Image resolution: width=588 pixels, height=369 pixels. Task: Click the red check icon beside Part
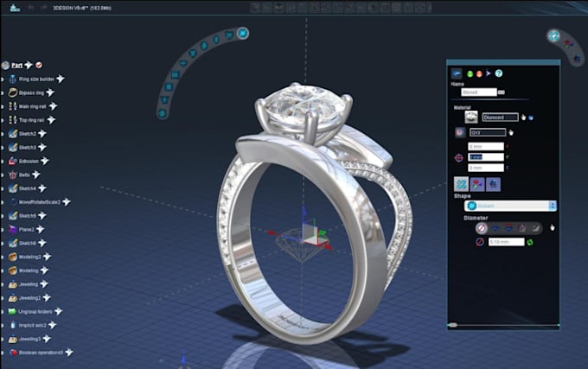pos(39,65)
